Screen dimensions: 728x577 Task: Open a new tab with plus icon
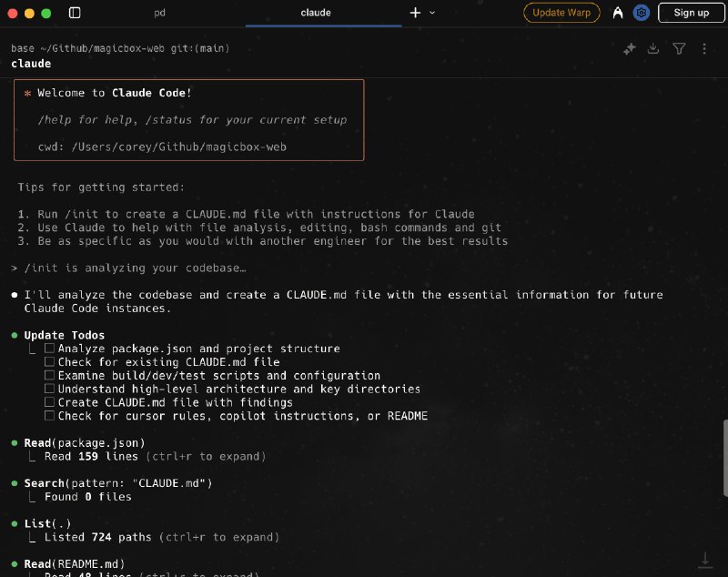tap(415, 13)
